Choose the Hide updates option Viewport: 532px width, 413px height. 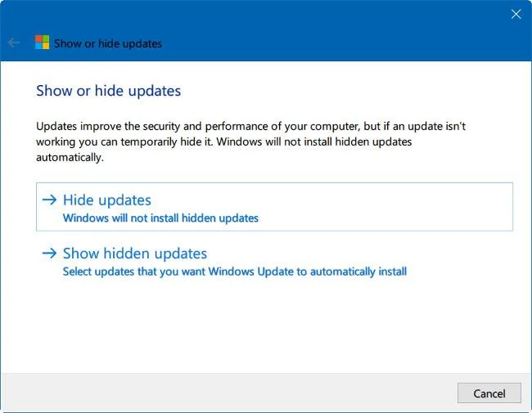[274, 207]
